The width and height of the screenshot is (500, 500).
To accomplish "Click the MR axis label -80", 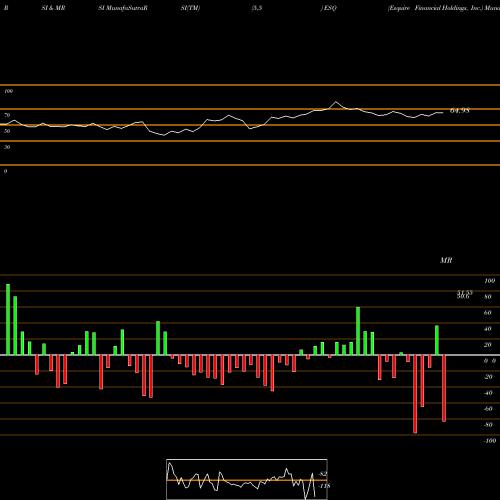I will click(x=488, y=425).
